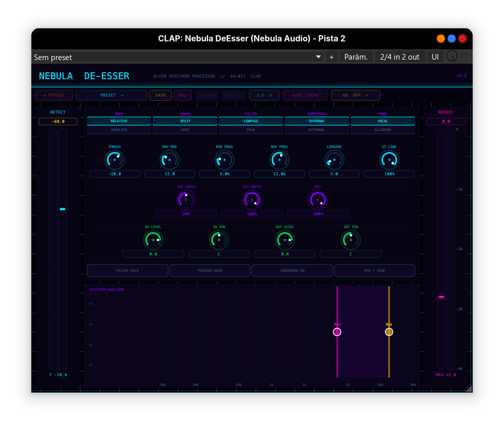Click the THRESH knob

(x=114, y=160)
